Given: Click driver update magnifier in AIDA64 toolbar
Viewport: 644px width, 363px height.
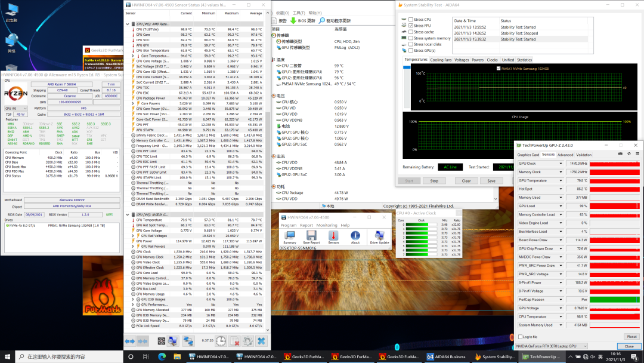Looking at the screenshot, I should [321, 20].
